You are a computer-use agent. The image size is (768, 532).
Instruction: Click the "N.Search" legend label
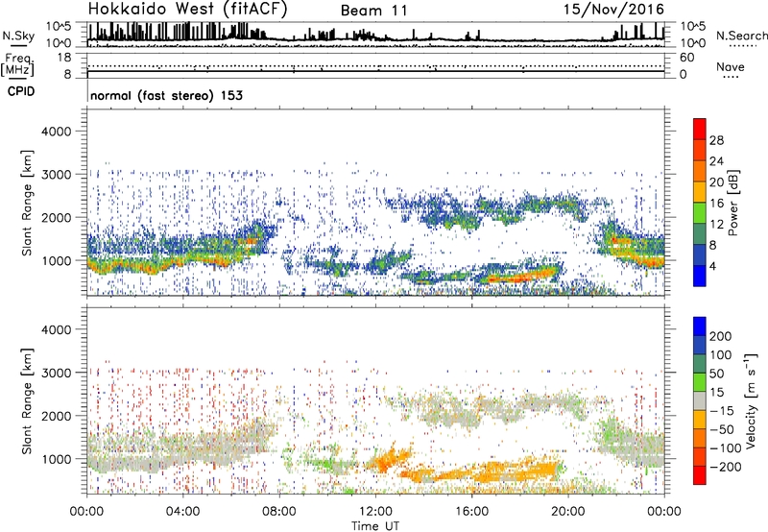[742, 36]
